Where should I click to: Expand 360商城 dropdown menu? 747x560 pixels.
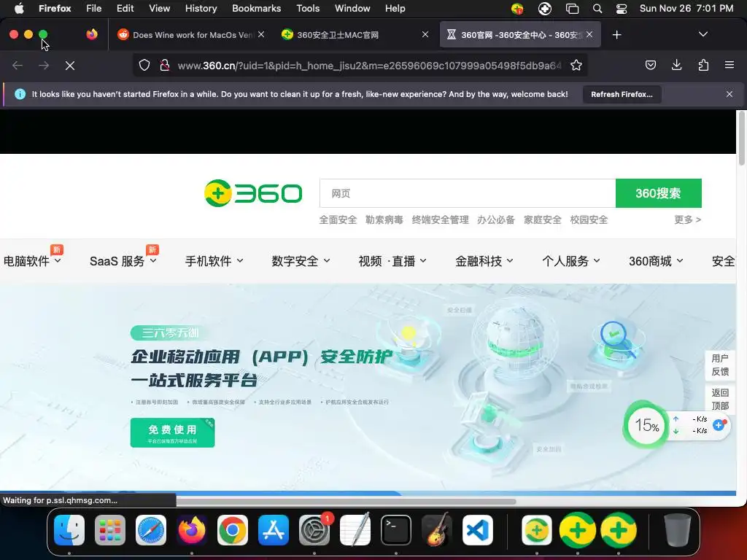pos(656,261)
